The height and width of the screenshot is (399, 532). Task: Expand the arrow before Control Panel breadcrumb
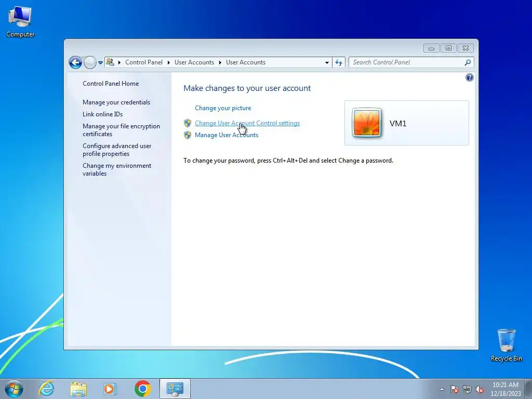119,62
